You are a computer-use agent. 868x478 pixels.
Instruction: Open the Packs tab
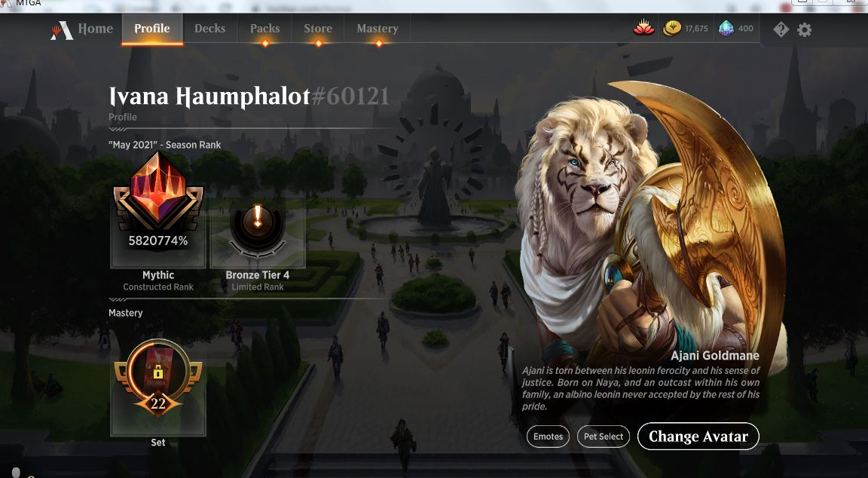click(x=264, y=29)
